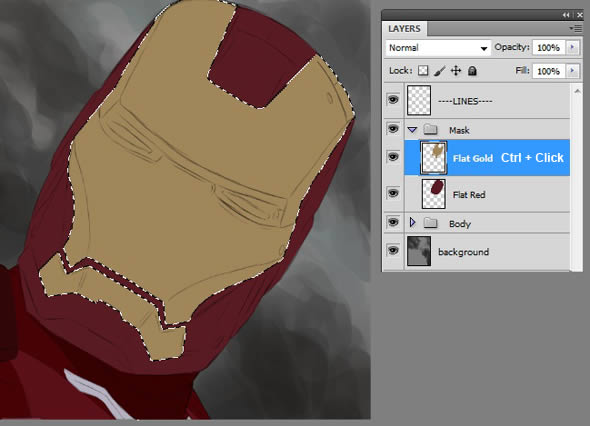The width and height of the screenshot is (590, 426).
Task: Collapse the Mask group triangle
Action: pyautogui.click(x=412, y=130)
